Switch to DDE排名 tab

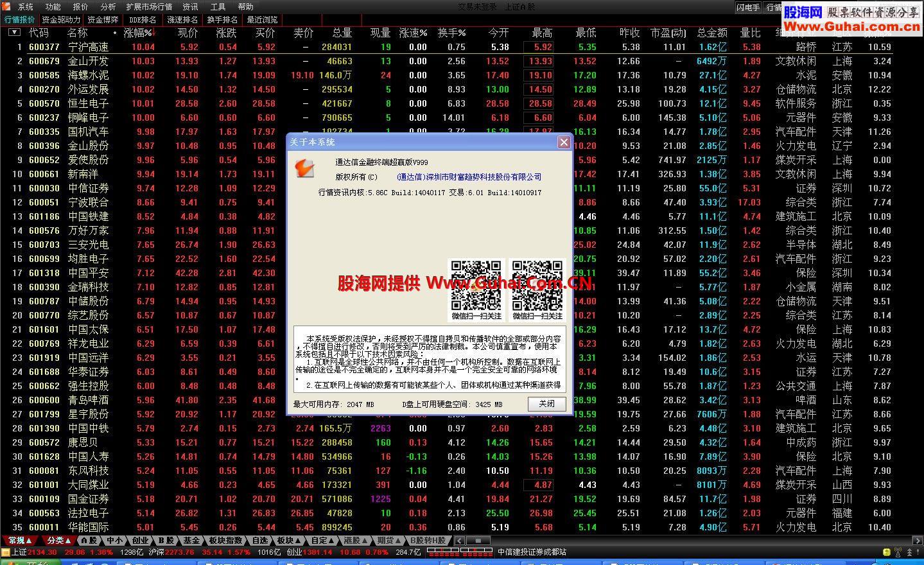(143, 20)
